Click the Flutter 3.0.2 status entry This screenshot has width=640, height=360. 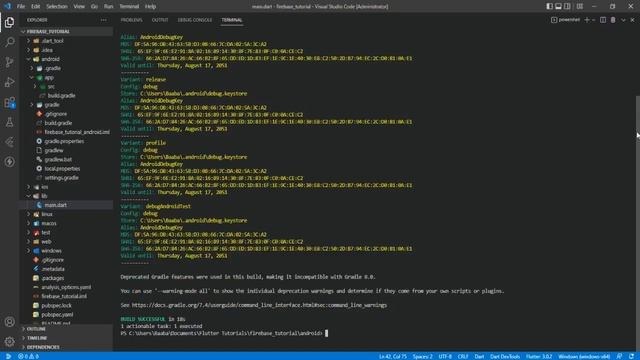coord(539,356)
